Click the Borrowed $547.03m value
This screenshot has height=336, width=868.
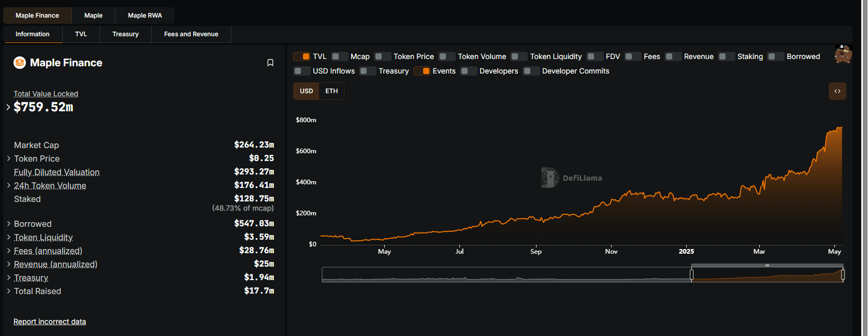click(x=254, y=224)
